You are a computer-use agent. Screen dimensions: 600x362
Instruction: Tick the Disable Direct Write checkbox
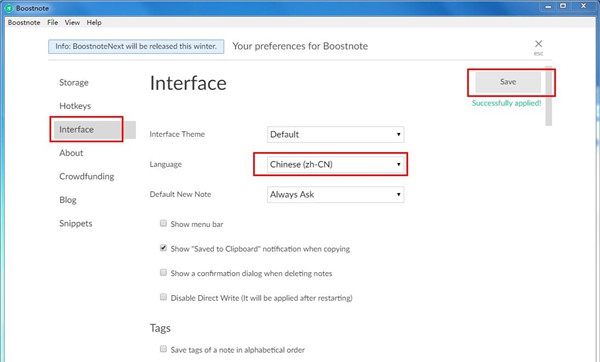coord(163,297)
